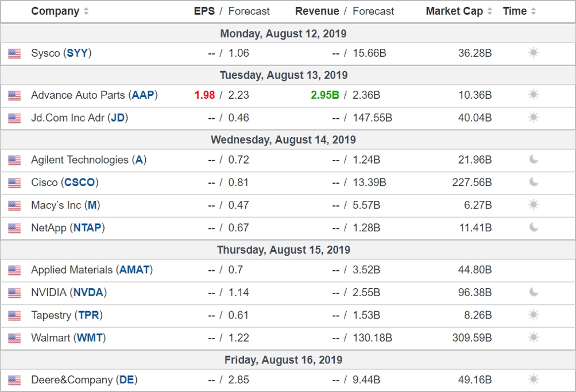Click the moon time icon for Cisco
Image resolution: width=576 pixels, height=392 pixels.
coord(534,182)
